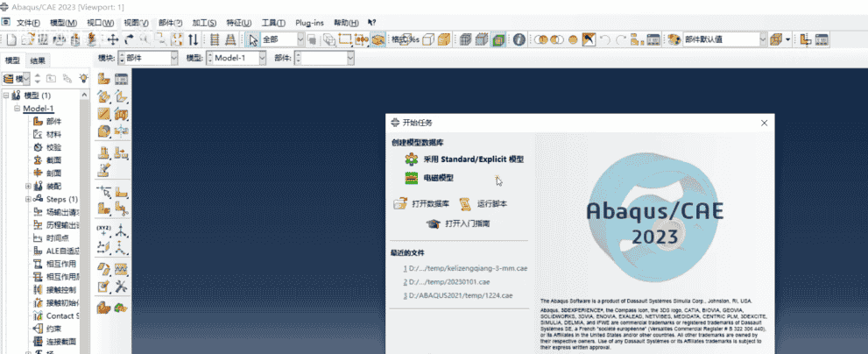Enable the shaded render style icon
This screenshot has height=354, width=868.
(498, 39)
